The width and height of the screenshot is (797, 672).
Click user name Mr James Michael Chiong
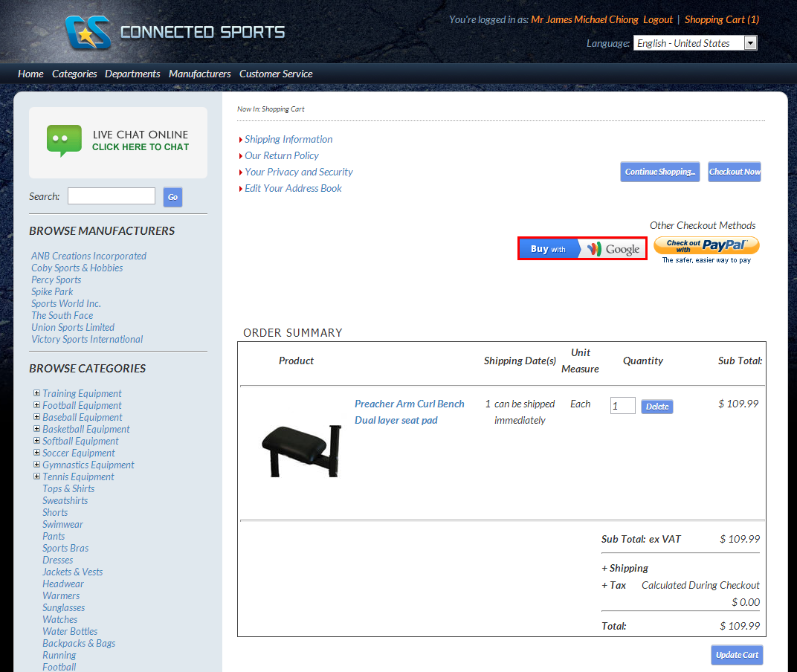(x=584, y=19)
